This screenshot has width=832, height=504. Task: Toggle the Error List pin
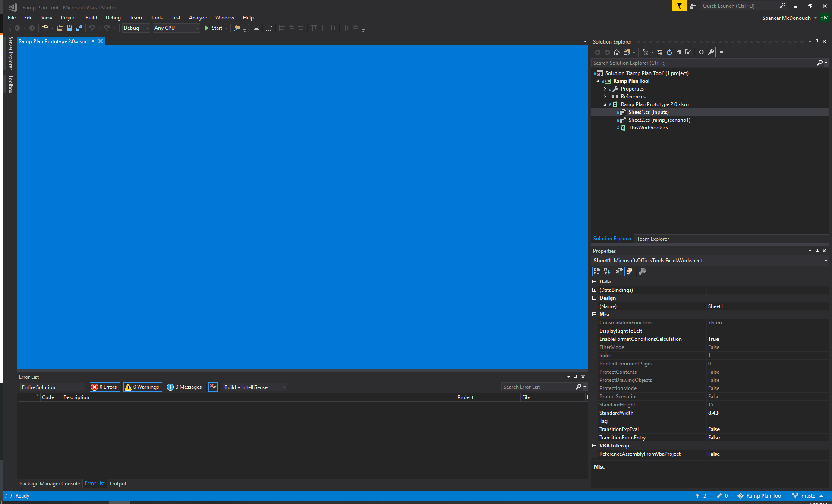click(576, 376)
